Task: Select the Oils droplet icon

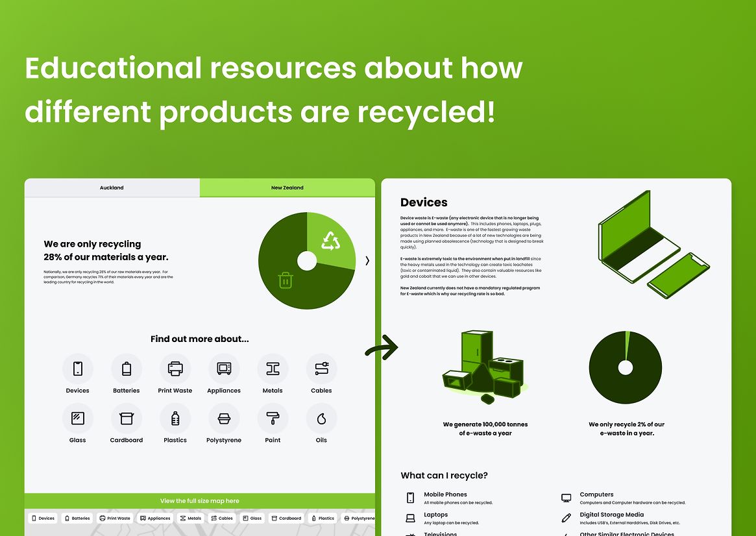Action: 321,419
